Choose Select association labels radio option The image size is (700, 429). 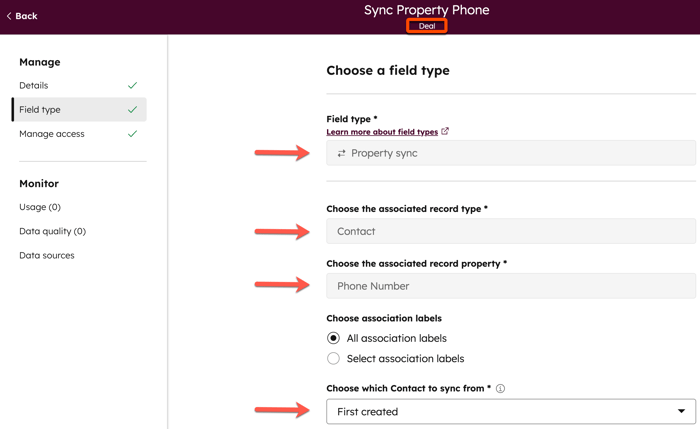pyautogui.click(x=334, y=358)
